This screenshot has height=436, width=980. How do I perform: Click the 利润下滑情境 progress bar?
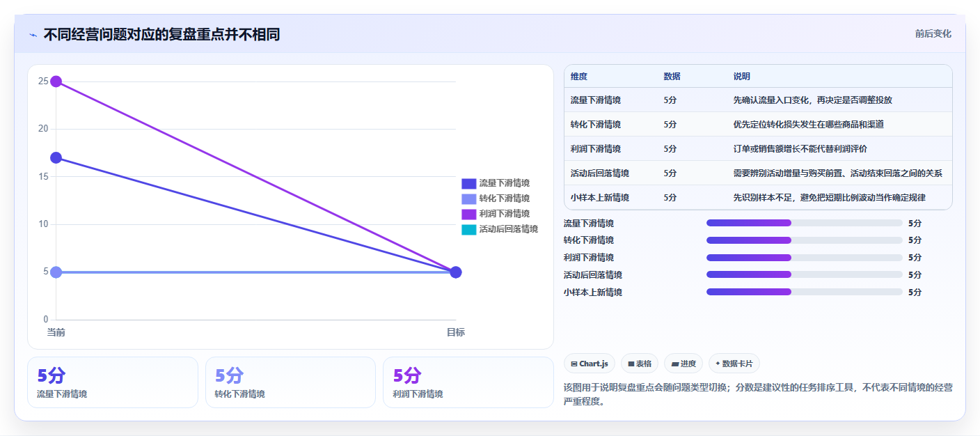coord(805,258)
